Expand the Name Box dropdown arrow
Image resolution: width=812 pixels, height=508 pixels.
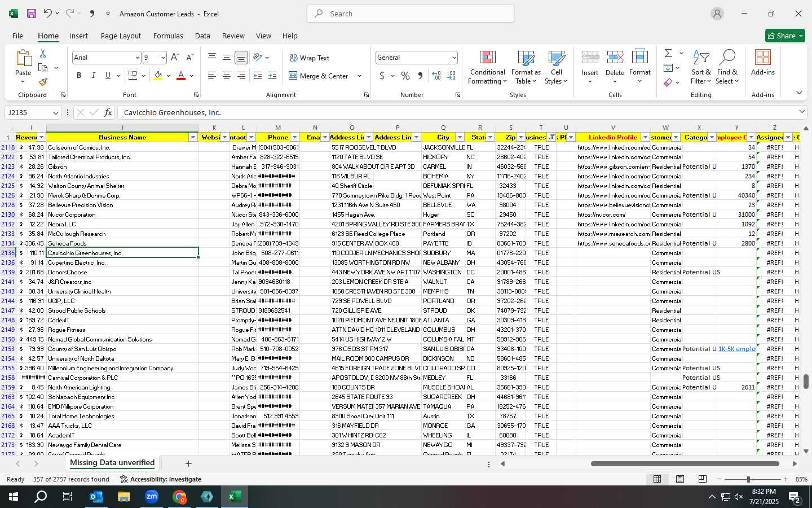[55, 112]
